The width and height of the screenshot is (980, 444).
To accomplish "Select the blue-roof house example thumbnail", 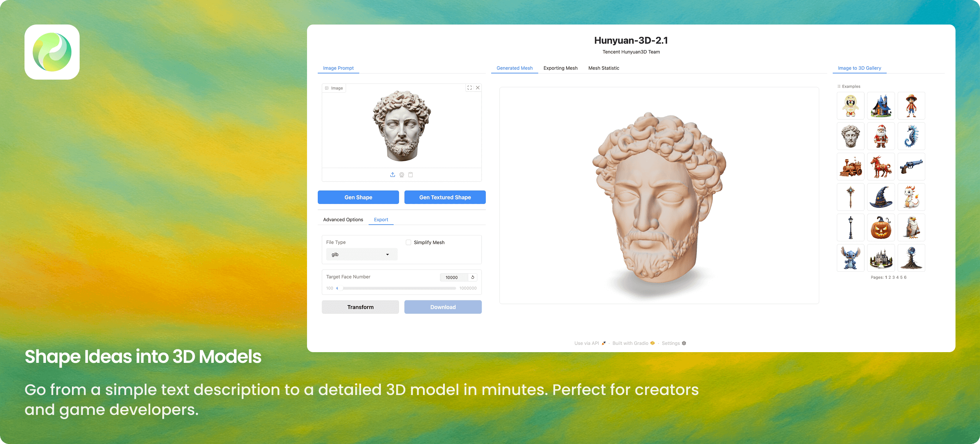I will click(x=881, y=106).
